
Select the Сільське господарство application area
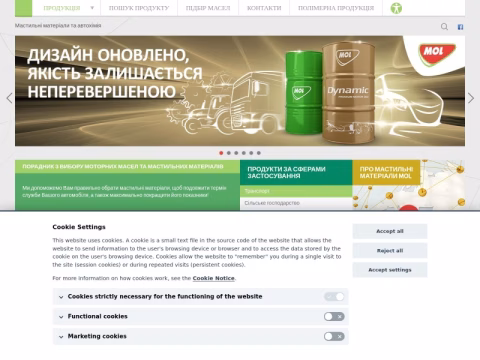(x=296, y=203)
